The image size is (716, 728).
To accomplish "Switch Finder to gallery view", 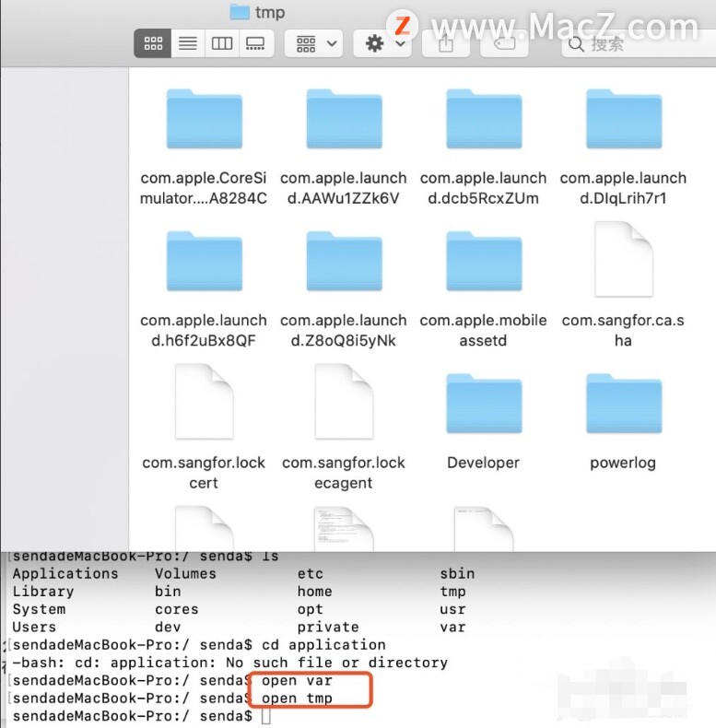I will pyautogui.click(x=255, y=43).
